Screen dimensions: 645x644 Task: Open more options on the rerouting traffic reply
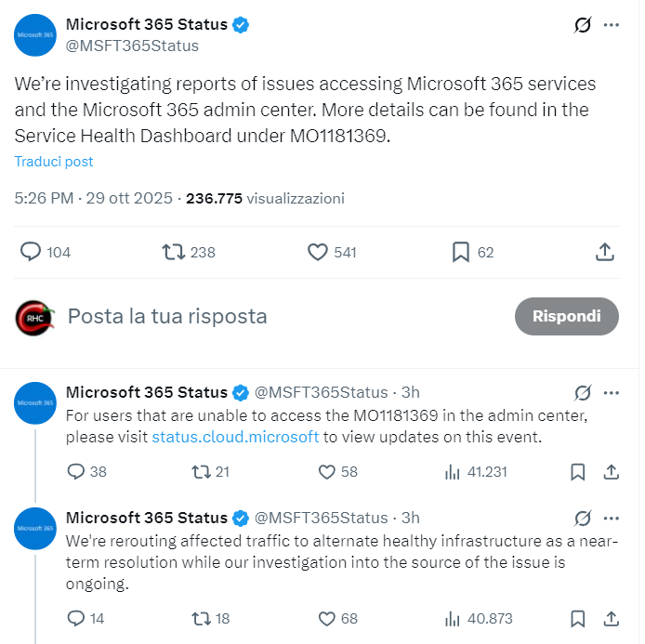[x=611, y=518]
